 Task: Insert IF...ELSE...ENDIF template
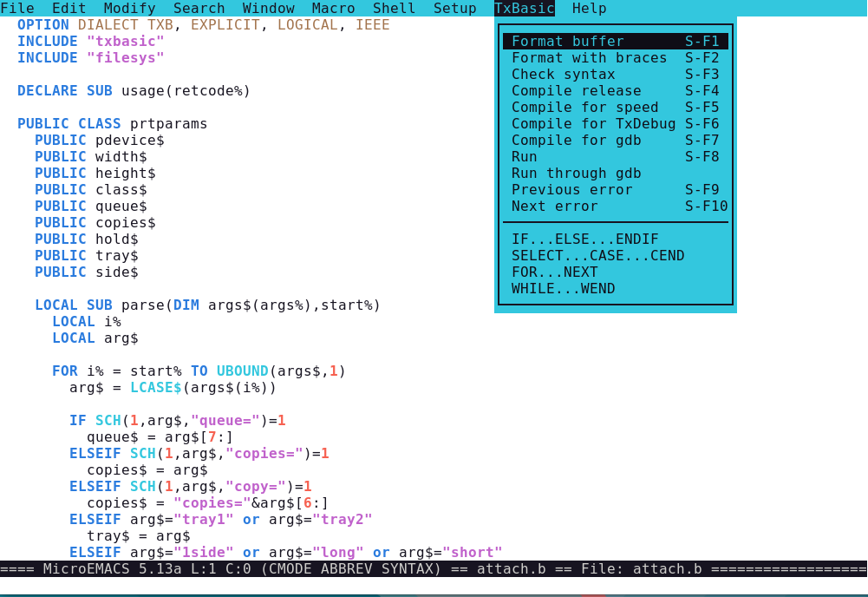615,239
